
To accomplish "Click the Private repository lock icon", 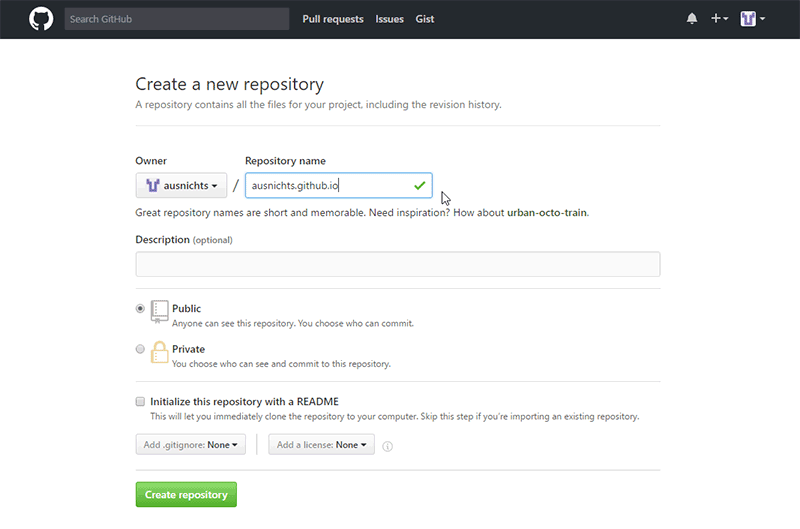I will pyautogui.click(x=160, y=352).
